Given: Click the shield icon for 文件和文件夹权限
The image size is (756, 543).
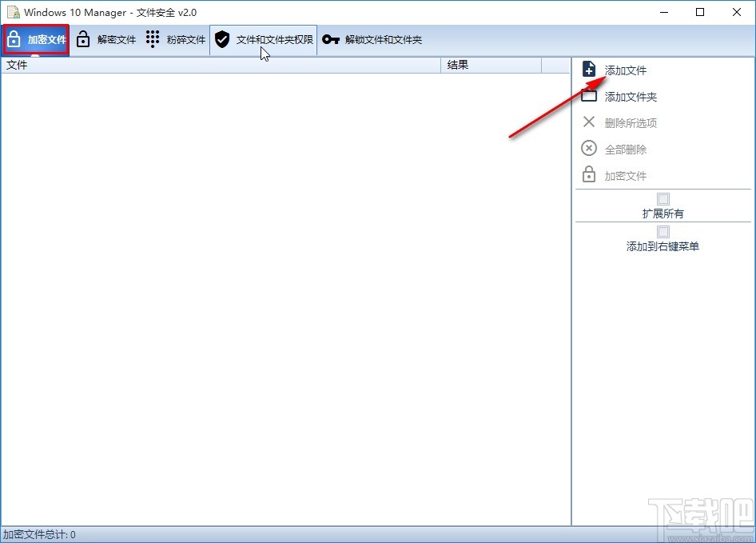Looking at the screenshot, I should click(222, 38).
